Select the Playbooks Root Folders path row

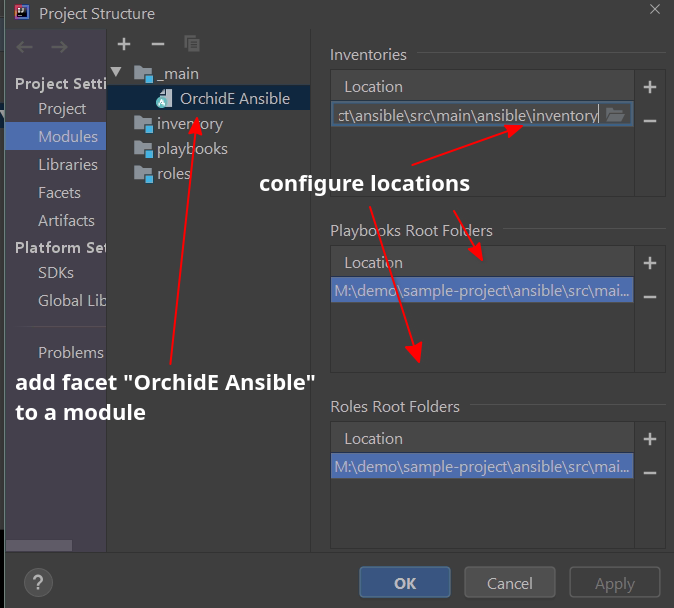click(482, 290)
